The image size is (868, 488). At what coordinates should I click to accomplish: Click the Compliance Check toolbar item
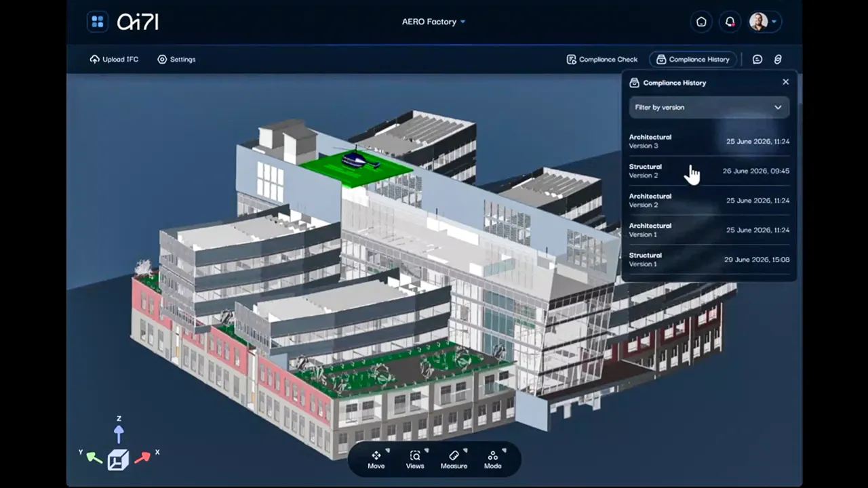[x=601, y=59]
